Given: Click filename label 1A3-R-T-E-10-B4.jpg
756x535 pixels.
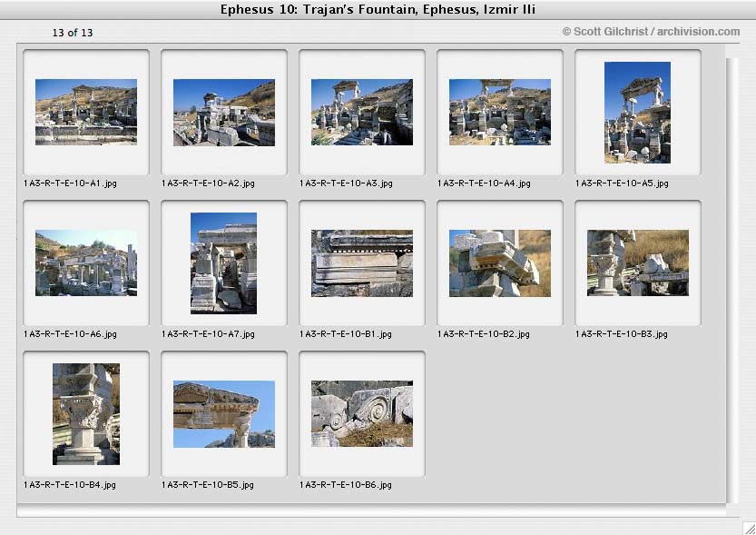Looking at the screenshot, I should click(x=69, y=485).
